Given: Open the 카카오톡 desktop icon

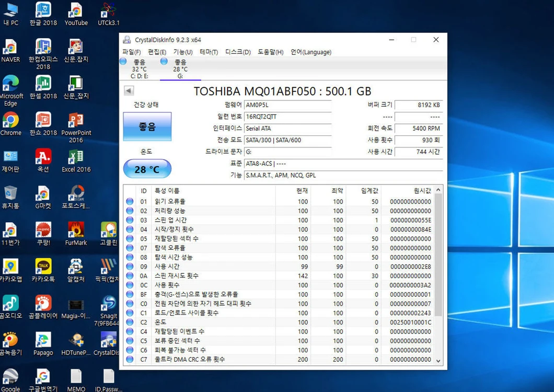Looking at the screenshot, I should tap(43, 270).
